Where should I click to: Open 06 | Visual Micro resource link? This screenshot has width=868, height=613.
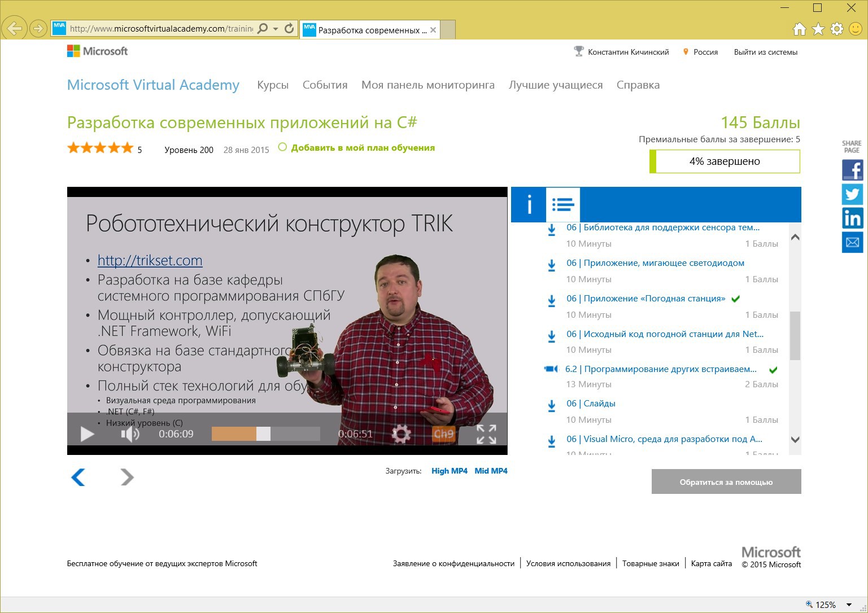(664, 439)
